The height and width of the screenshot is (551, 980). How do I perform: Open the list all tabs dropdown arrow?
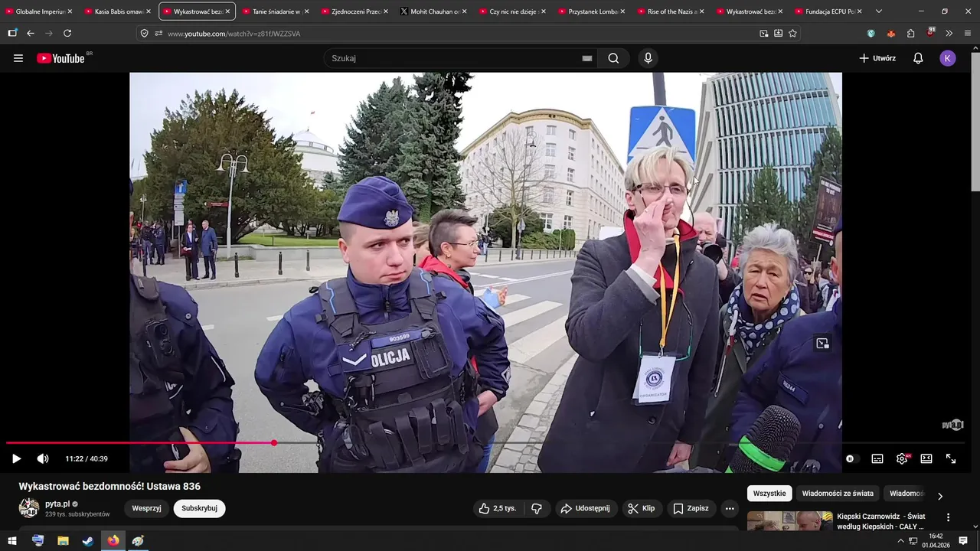[x=878, y=11]
